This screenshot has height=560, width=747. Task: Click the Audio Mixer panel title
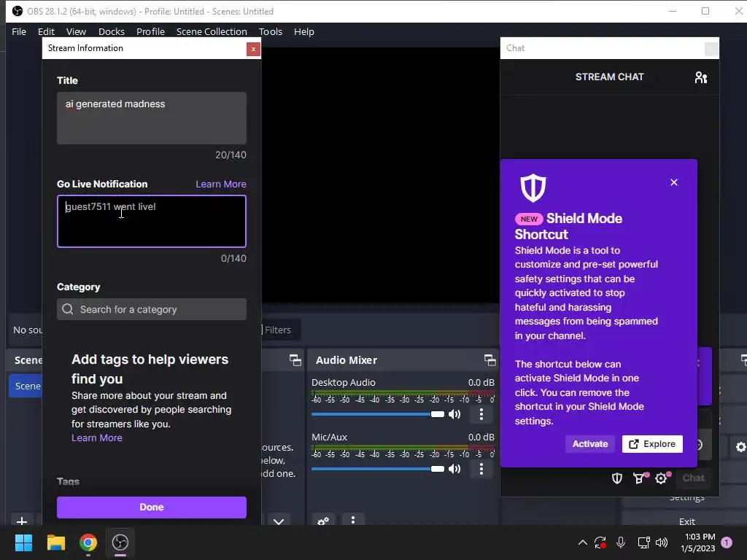[347, 360]
